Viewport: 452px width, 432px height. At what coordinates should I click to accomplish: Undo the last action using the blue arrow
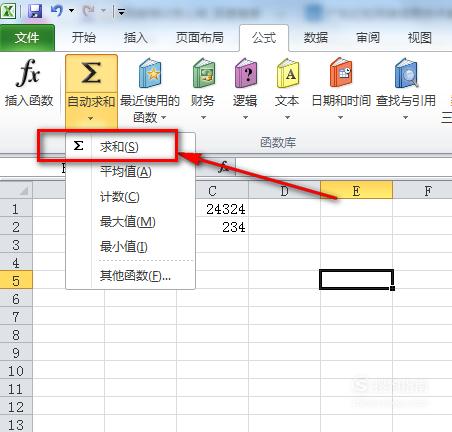pos(57,11)
